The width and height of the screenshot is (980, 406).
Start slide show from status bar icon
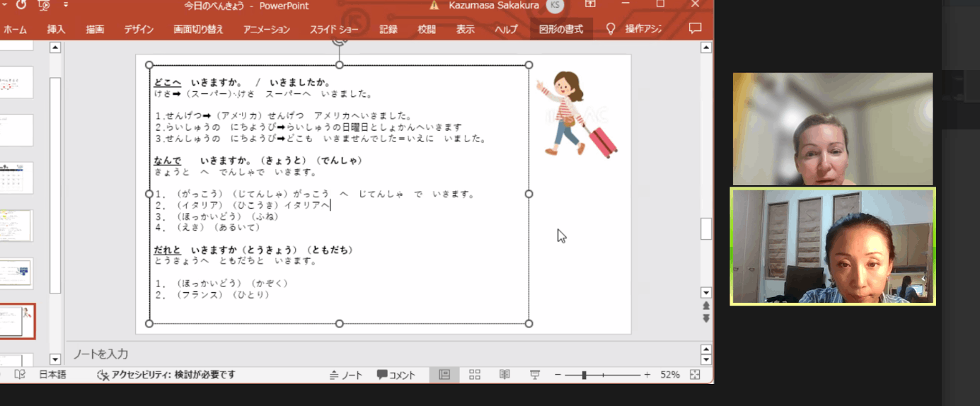coord(535,375)
